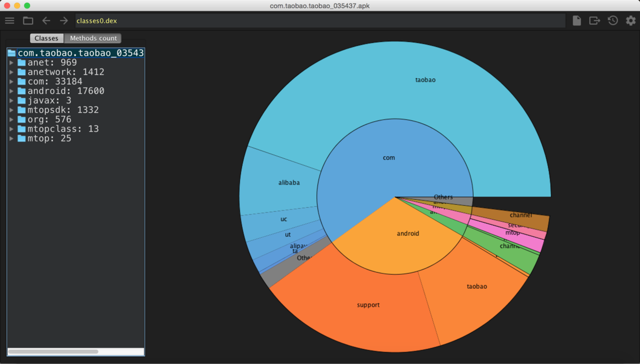Go back with the left arrow
The image size is (640, 364).
(x=46, y=21)
